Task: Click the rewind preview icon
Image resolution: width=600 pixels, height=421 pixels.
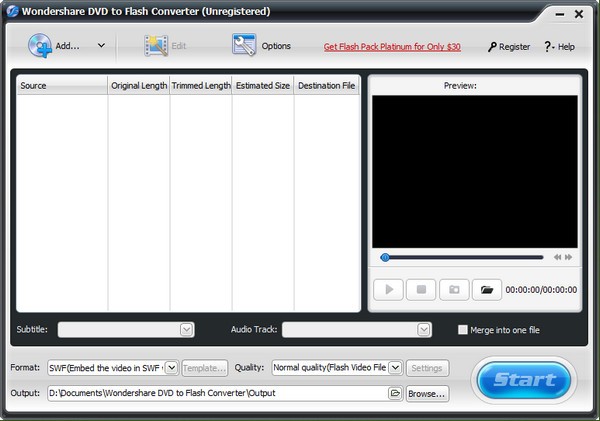Action: pos(557,257)
